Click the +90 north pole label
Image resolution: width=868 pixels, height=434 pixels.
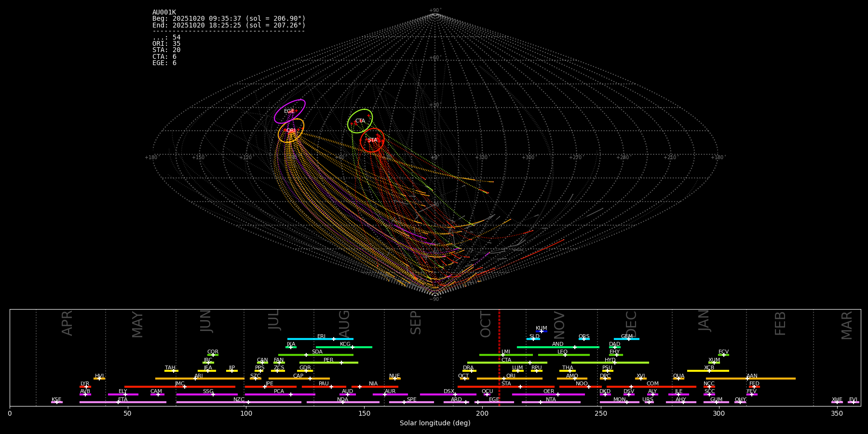tap(434, 11)
